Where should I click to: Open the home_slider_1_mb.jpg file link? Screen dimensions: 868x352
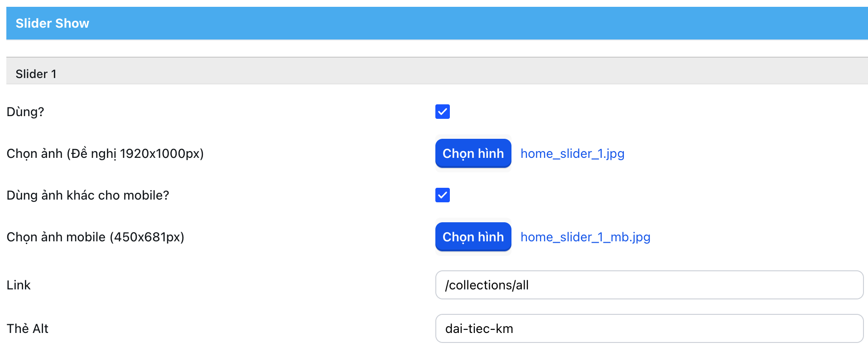pyautogui.click(x=585, y=237)
